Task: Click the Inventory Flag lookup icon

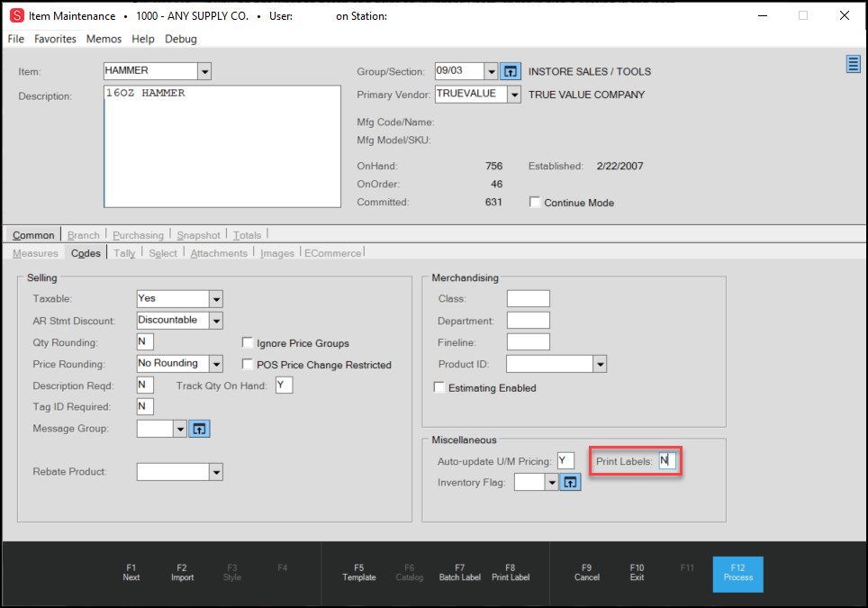Action: (570, 482)
